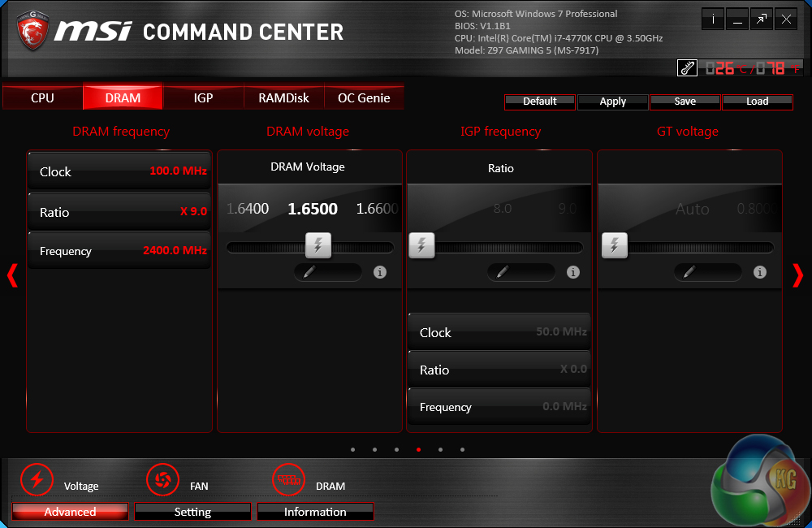Click the DRAM frequency Clock row
Viewport: 812px width, 528px height.
pyautogui.click(x=119, y=171)
